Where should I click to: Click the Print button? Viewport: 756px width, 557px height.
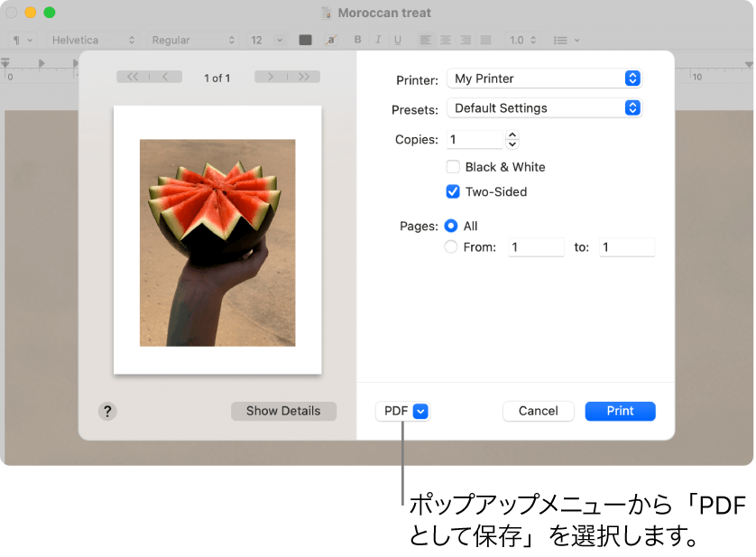(620, 411)
